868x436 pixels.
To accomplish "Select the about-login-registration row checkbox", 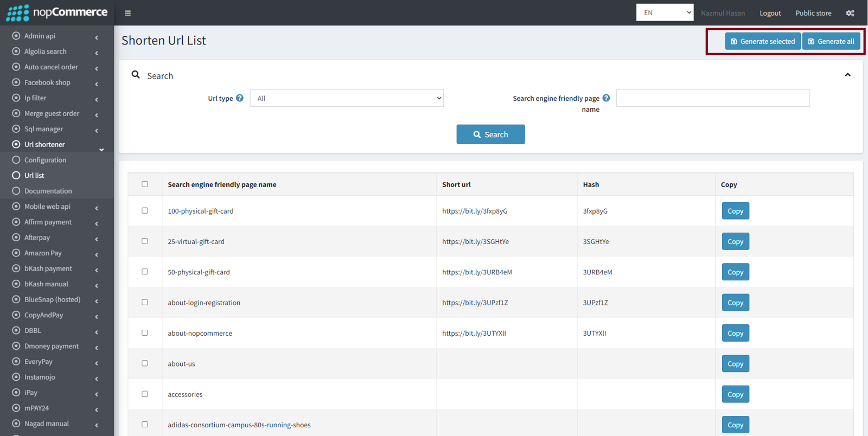I will [145, 302].
